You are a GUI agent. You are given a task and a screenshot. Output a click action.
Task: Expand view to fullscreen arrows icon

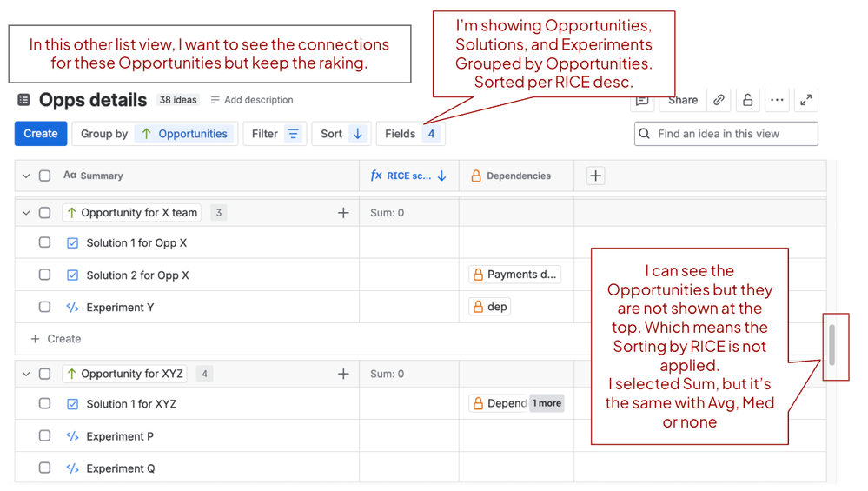tap(806, 100)
